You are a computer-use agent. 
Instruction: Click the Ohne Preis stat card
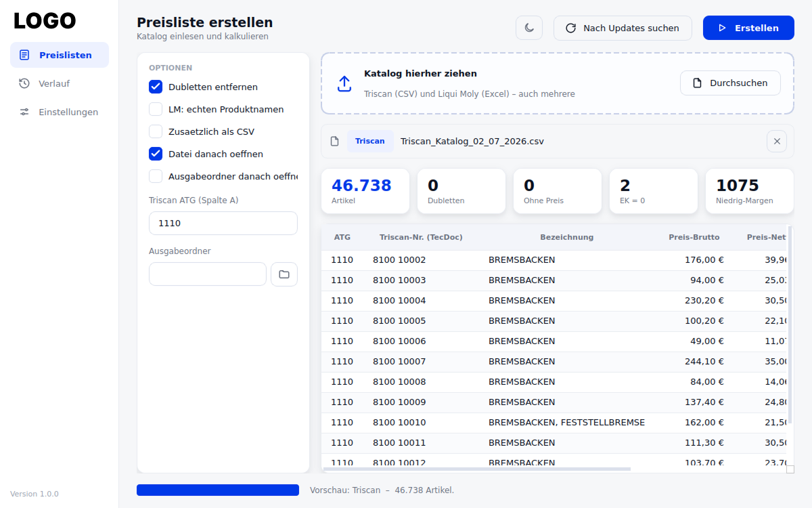pos(558,191)
